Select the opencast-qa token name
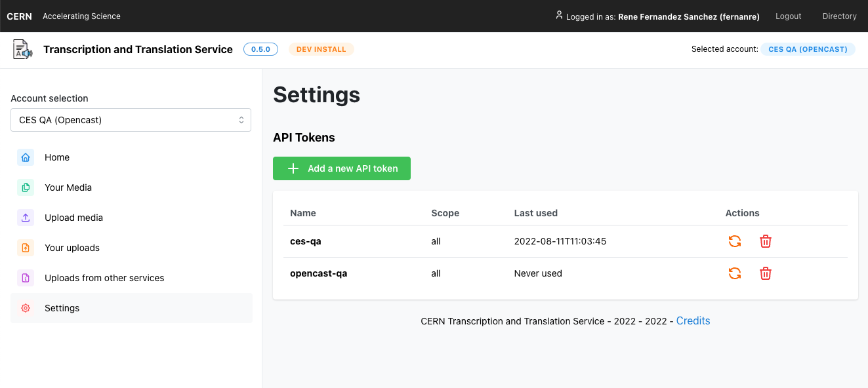The width and height of the screenshot is (868, 388). (x=318, y=273)
